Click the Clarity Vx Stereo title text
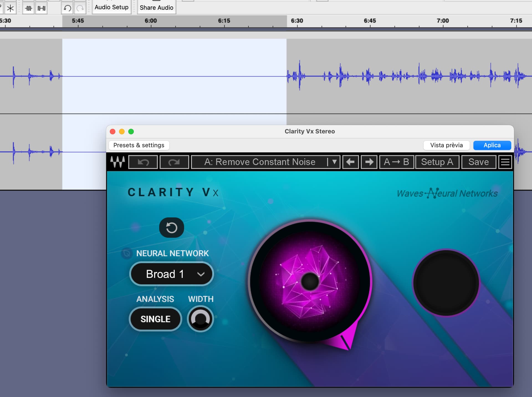The width and height of the screenshot is (532, 397). coord(310,131)
